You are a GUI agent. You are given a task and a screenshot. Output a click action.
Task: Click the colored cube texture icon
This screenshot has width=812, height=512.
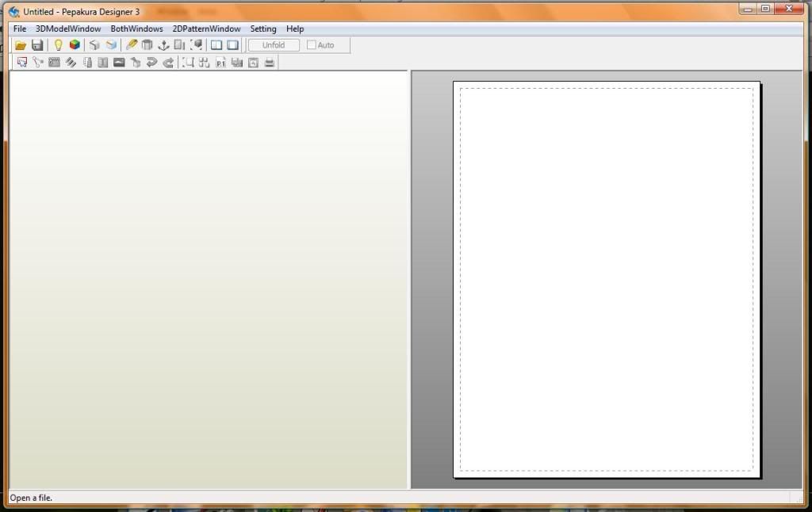click(75, 45)
